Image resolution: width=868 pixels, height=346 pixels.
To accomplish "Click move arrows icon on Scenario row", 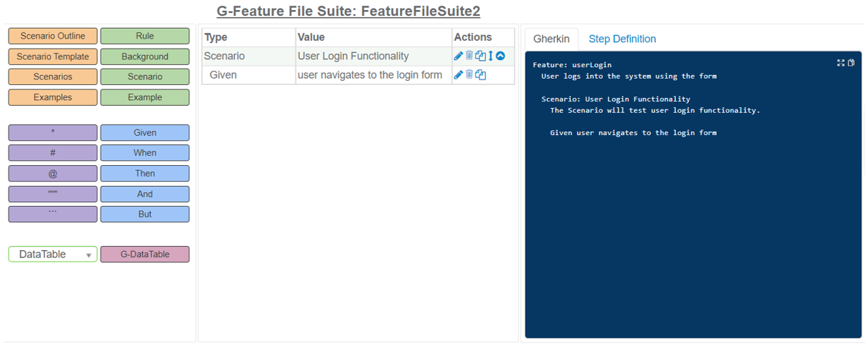I will click(491, 56).
